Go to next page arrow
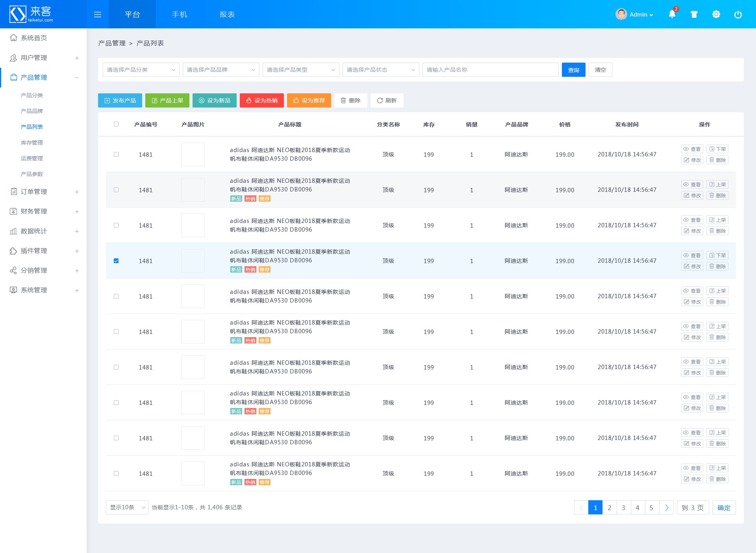The image size is (756, 553). pos(667,508)
